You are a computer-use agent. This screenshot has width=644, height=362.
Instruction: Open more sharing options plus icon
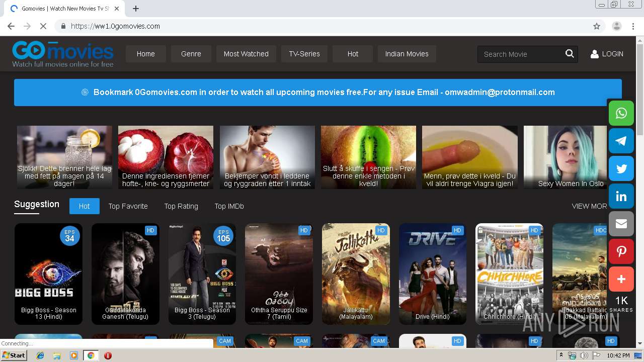(621, 279)
